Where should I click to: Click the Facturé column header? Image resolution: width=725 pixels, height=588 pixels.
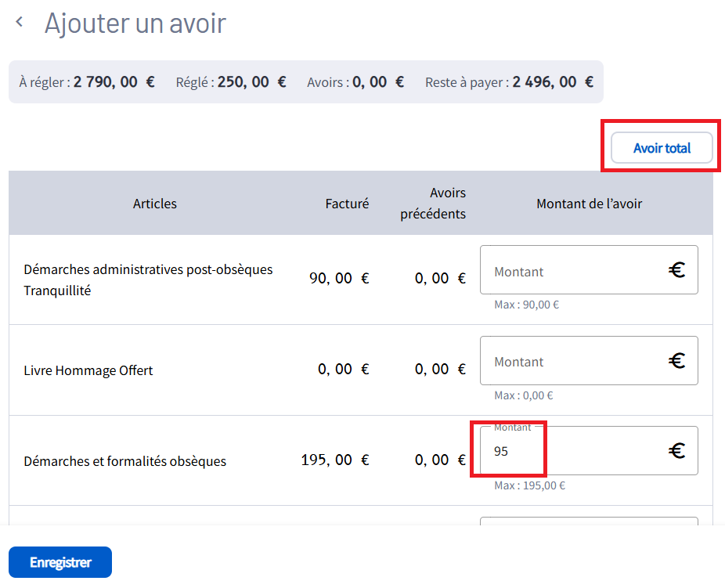point(347,204)
